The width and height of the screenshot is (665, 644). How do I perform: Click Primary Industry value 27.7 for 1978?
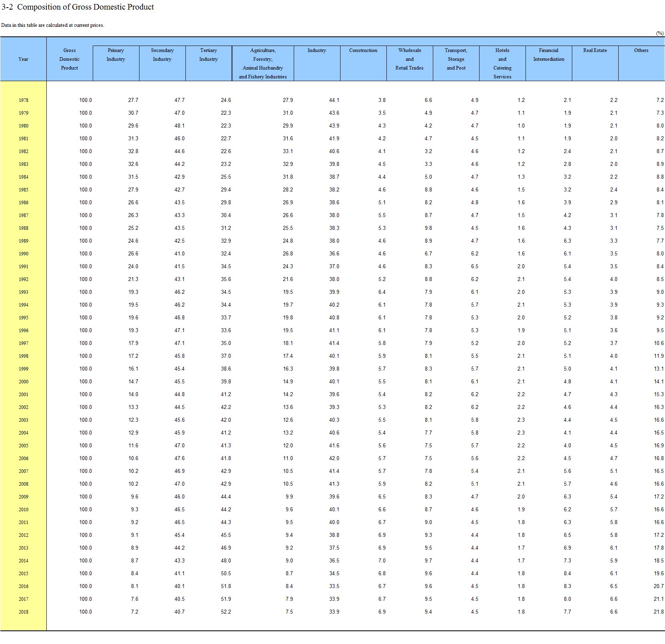[133, 100]
